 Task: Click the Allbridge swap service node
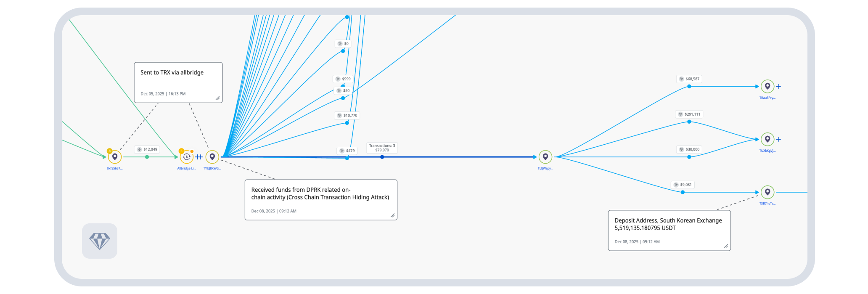pyautogui.click(x=186, y=157)
